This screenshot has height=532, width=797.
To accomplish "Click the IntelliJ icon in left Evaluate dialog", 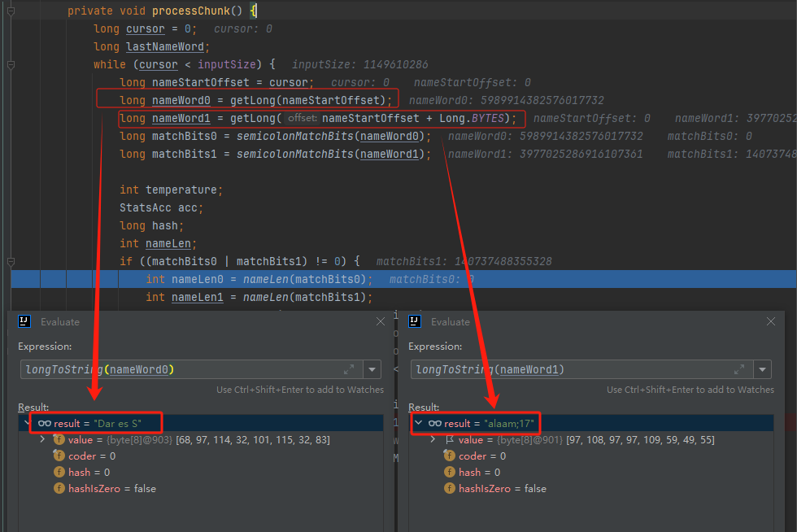I will point(24,321).
